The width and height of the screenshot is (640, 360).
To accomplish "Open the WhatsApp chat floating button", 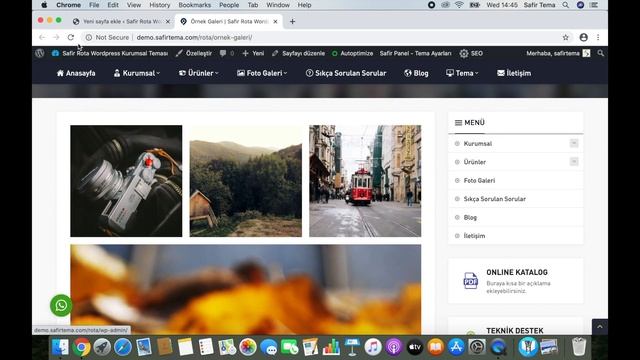I will click(x=61, y=305).
